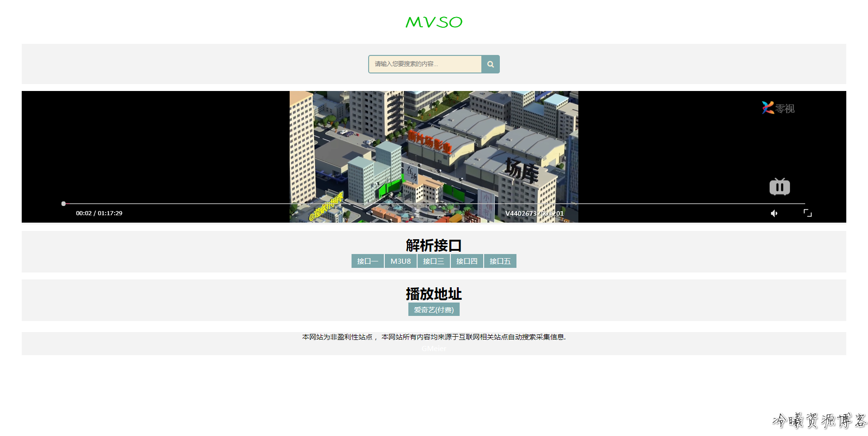Screen dimensions: 868x436
Task: Select parsing interface 接口五
Action: coord(500,261)
